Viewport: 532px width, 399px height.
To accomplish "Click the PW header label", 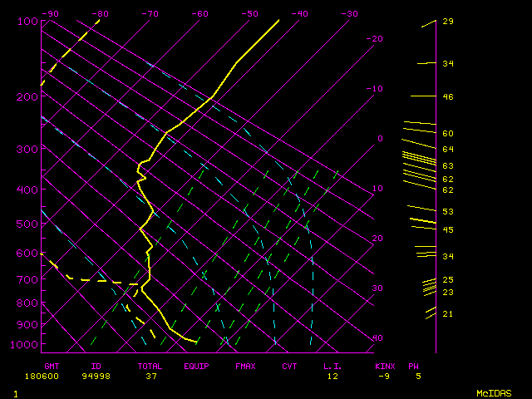I will pos(413,366).
